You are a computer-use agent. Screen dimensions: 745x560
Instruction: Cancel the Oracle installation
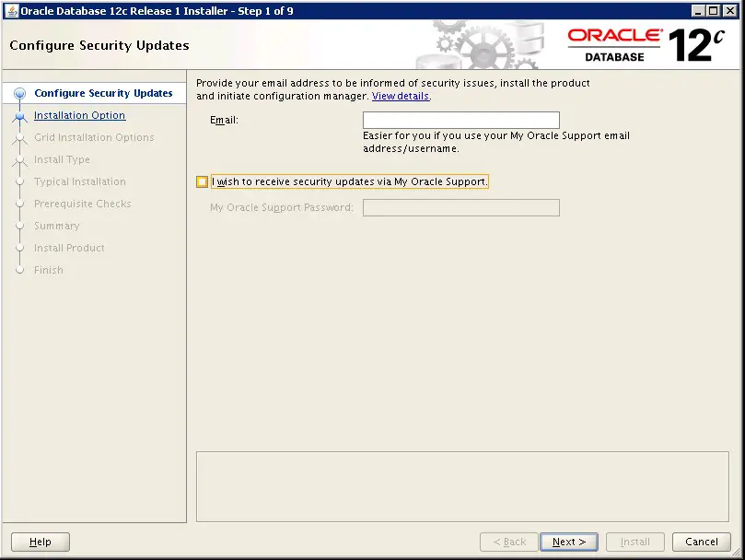pos(702,542)
